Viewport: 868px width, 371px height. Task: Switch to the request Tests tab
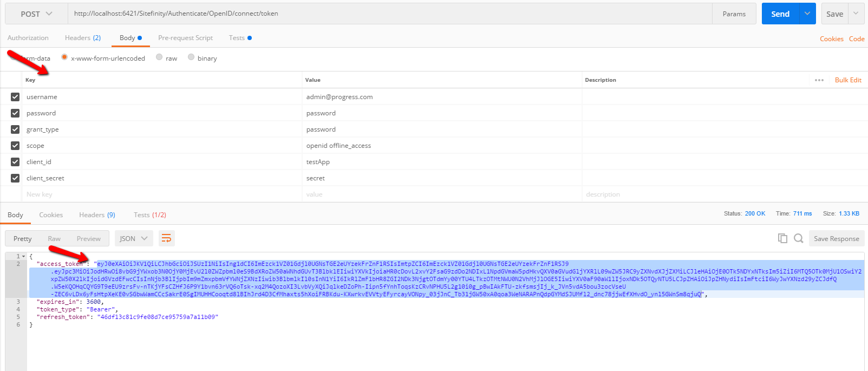240,38
